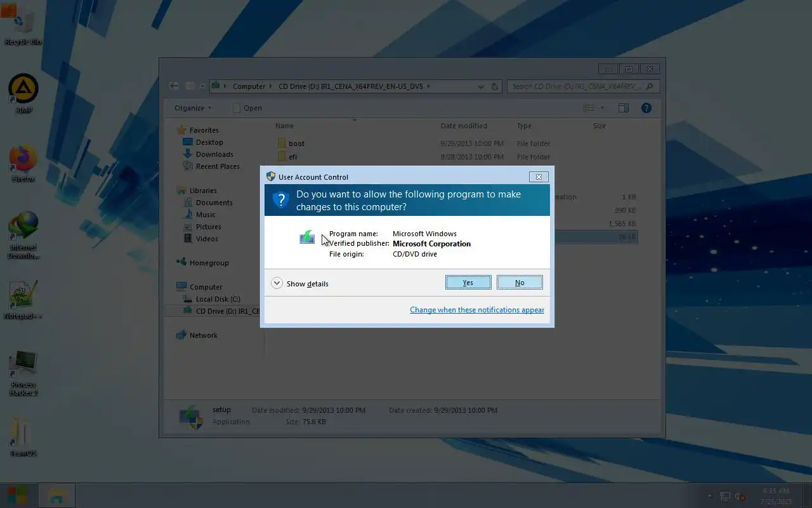Select Desktop under Favorites
The height and width of the screenshot is (508, 812).
pyautogui.click(x=209, y=142)
